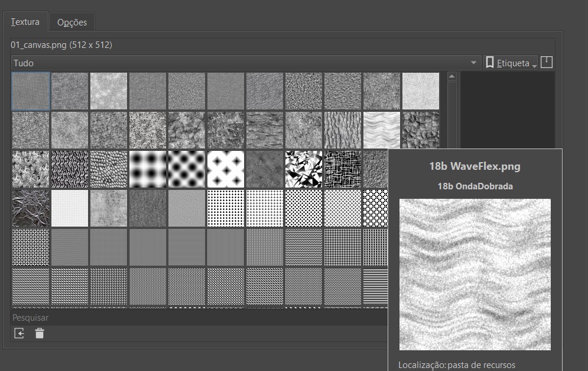Viewport: 588px width, 371px height.
Task: Click the 18b OndaDobrada label
Action: point(475,186)
